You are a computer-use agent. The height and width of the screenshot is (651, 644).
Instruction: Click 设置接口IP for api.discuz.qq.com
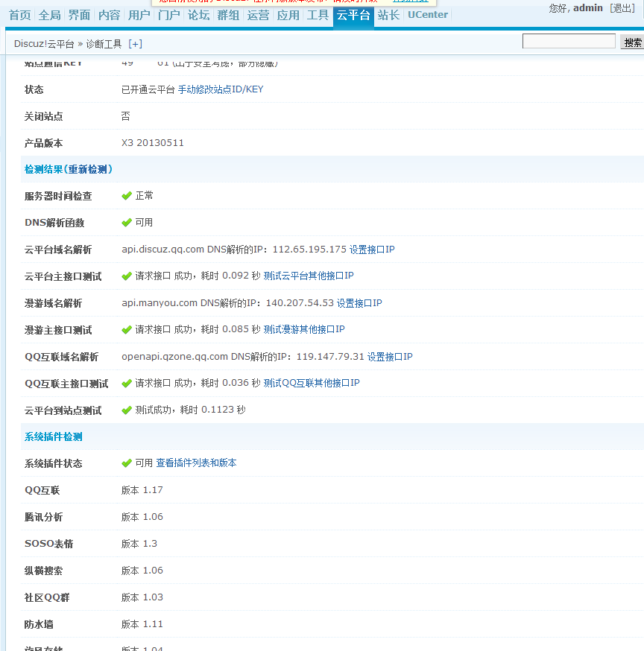(372, 250)
